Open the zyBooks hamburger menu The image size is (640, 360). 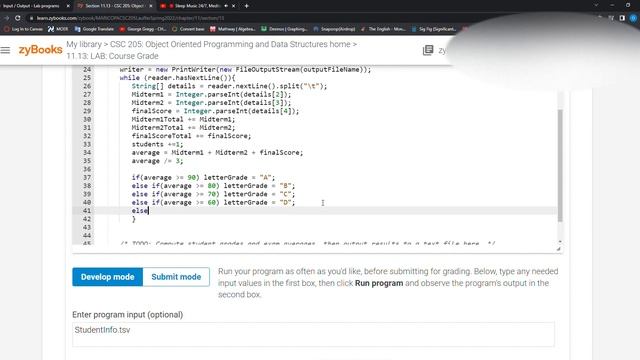click(x=5, y=50)
